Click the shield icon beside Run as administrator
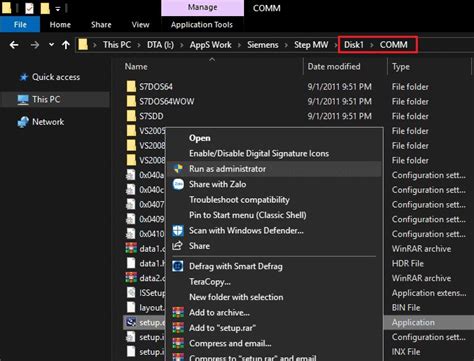Image resolution: width=474 pixels, height=361 pixels. pos(178,169)
